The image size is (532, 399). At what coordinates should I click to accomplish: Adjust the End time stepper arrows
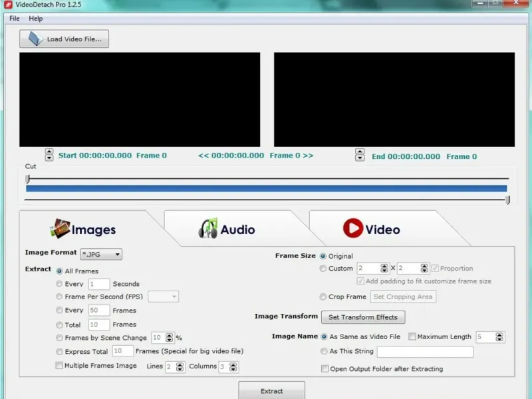[x=360, y=155]
